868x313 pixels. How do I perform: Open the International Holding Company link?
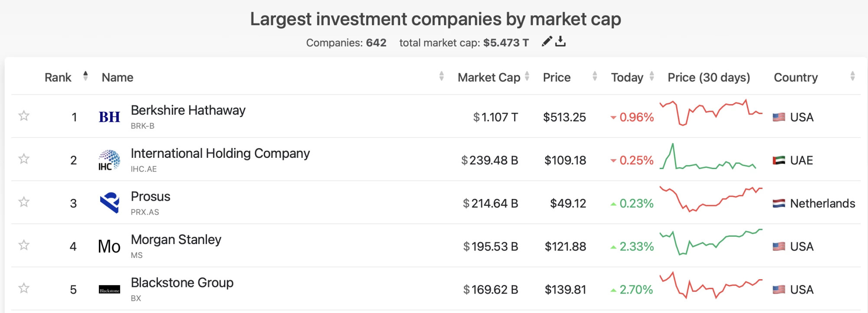pos(220,153)
